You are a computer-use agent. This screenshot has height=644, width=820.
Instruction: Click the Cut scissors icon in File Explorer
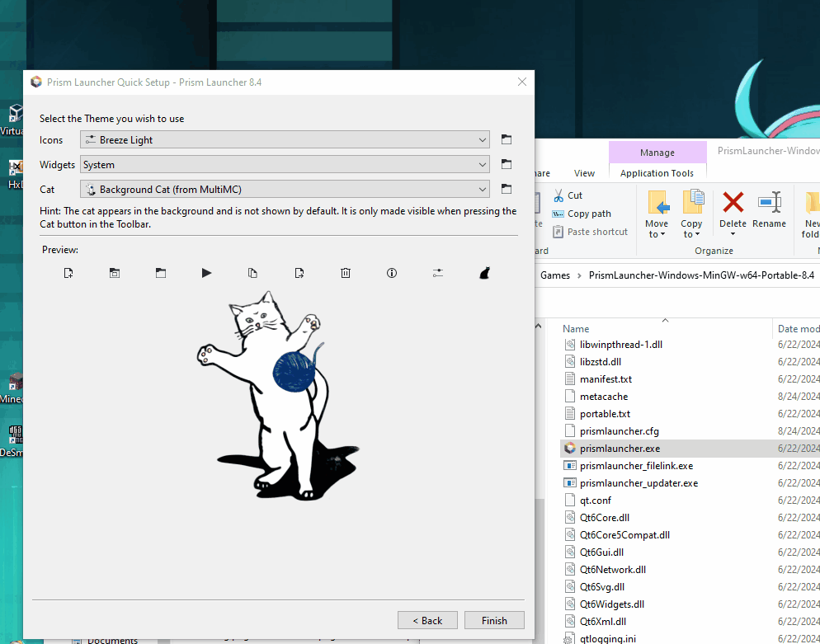click(558, 195)
